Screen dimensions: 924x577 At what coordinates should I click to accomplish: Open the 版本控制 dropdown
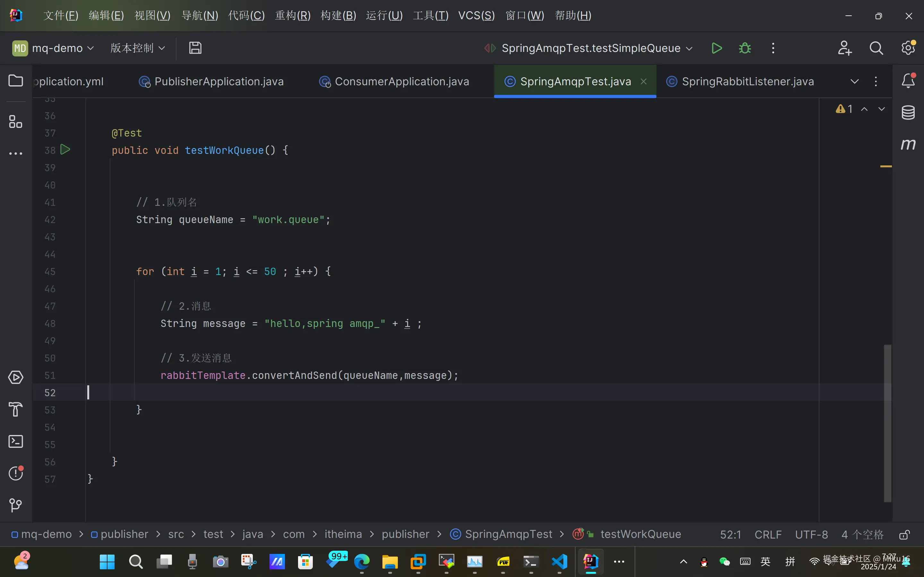(137, 48)
